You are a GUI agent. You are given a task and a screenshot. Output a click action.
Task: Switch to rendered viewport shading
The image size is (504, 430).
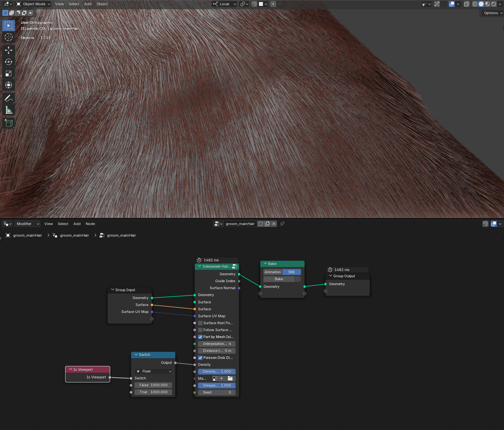(x=494, y=4)
